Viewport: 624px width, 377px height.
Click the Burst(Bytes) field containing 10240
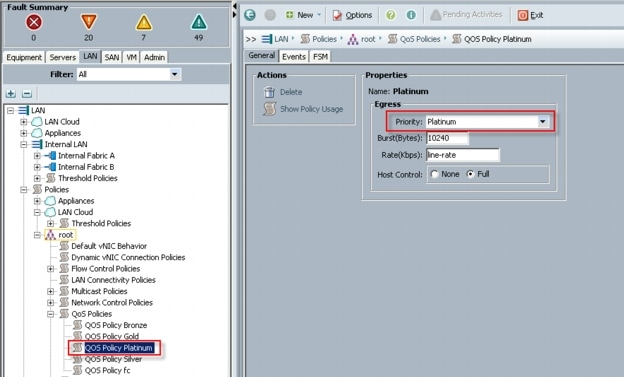coord(447,138)
